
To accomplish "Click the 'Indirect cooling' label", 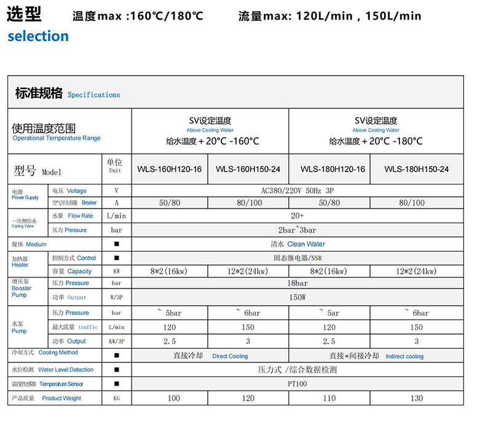I will pos(404,356).
